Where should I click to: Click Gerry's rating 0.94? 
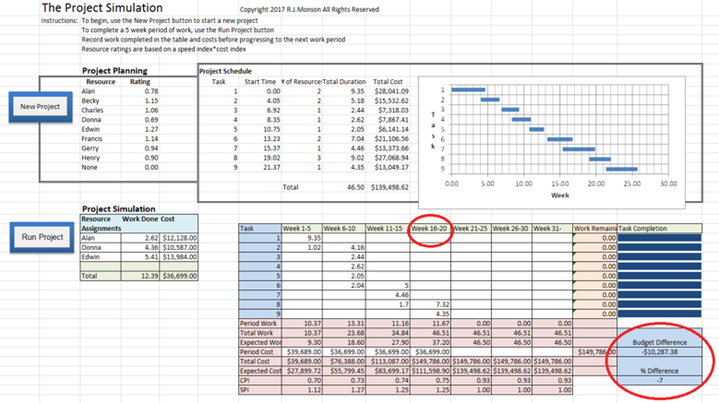[x=151, y=149]
